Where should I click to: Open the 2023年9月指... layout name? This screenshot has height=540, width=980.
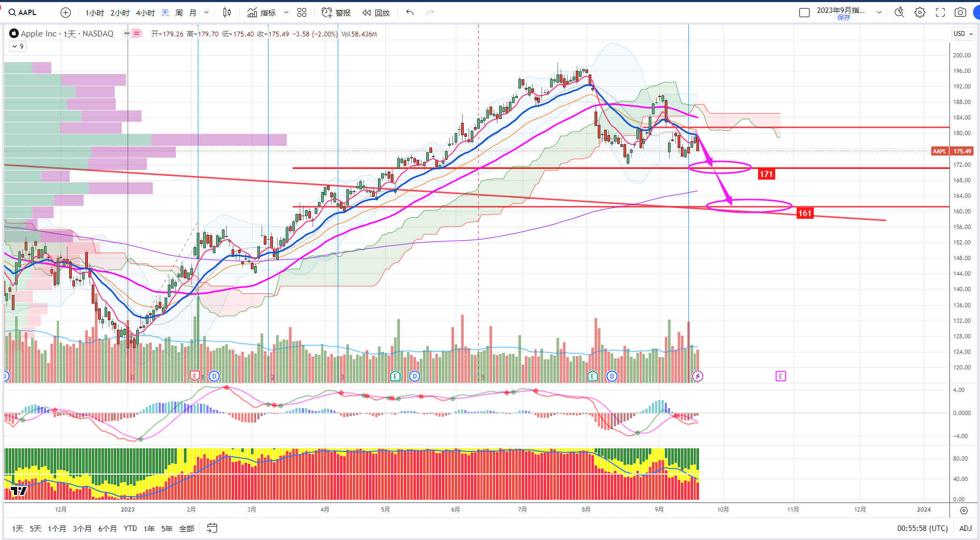pos(841,10)
